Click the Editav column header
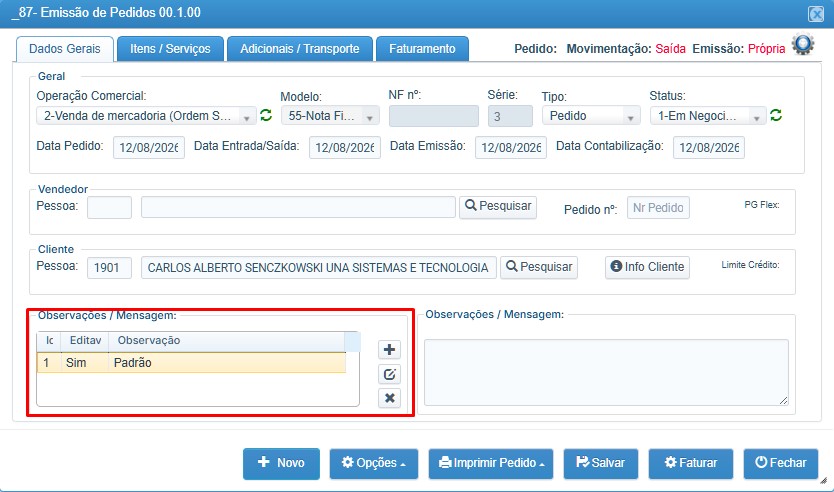The width and height of the screenshot is (834, 492). click(85, 340)
